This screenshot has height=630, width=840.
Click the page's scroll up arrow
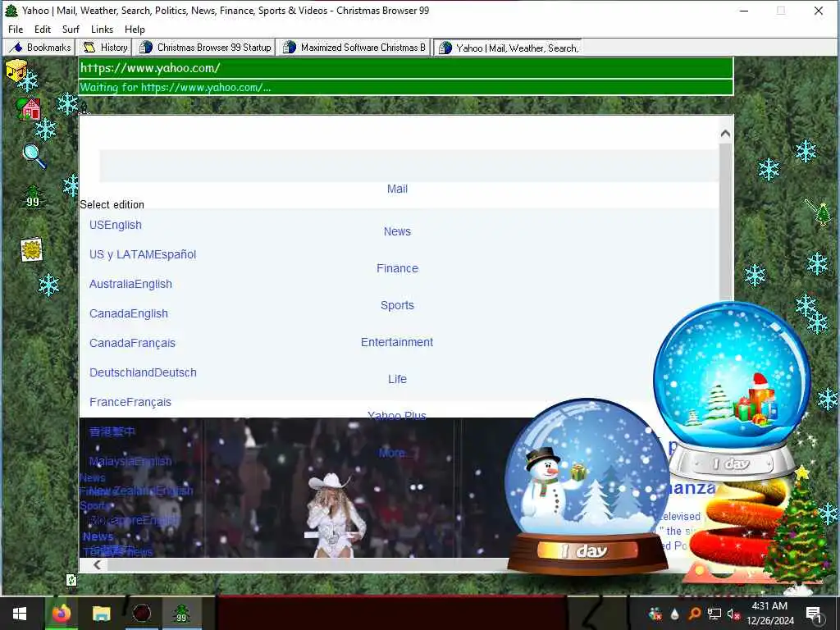[725, 134]
